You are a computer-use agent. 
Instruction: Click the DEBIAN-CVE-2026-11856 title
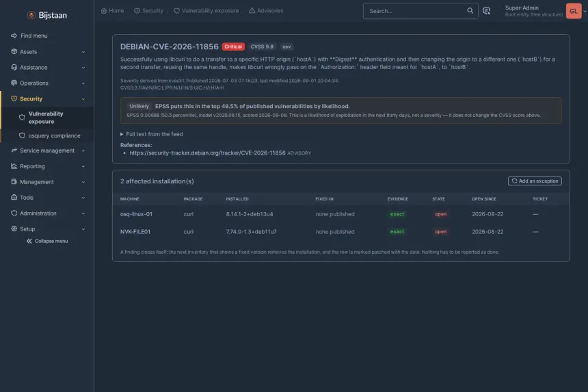tap(169, 47)
